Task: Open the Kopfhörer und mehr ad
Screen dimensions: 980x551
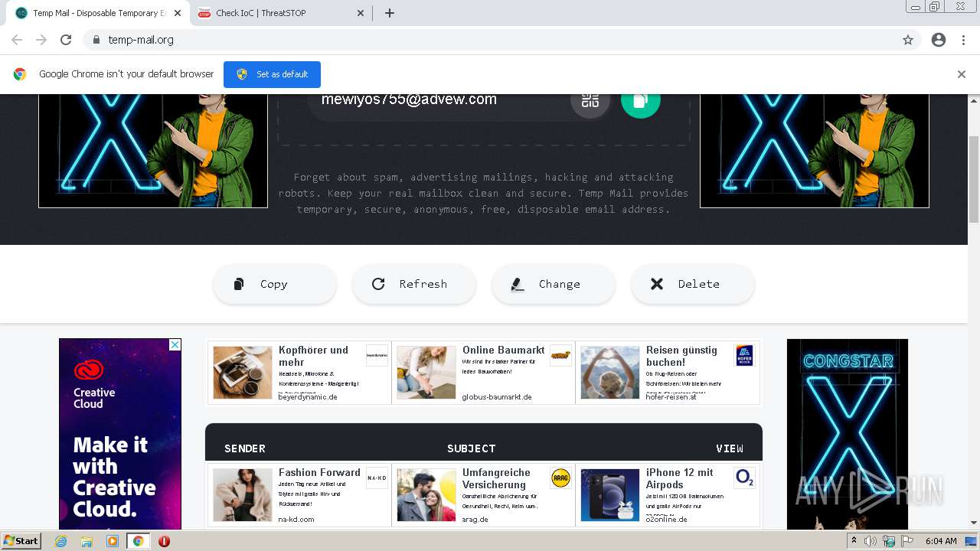Action: pos(299,373)
